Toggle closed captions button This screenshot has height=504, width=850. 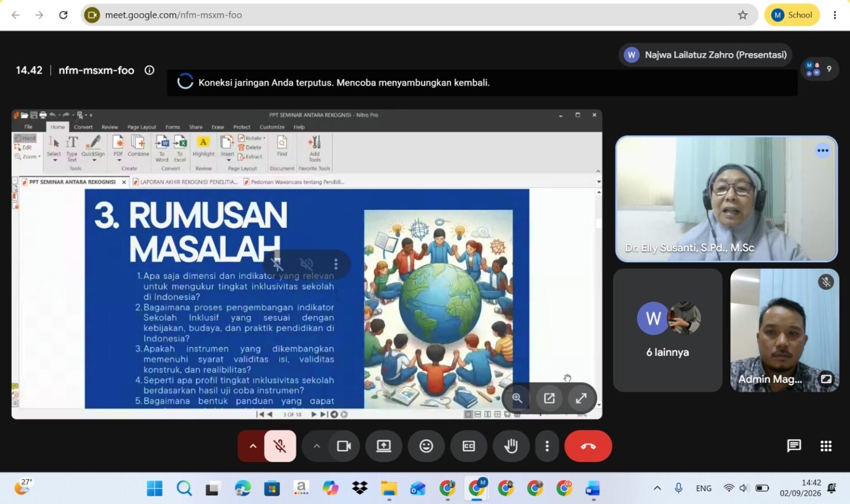pos(469,446)
